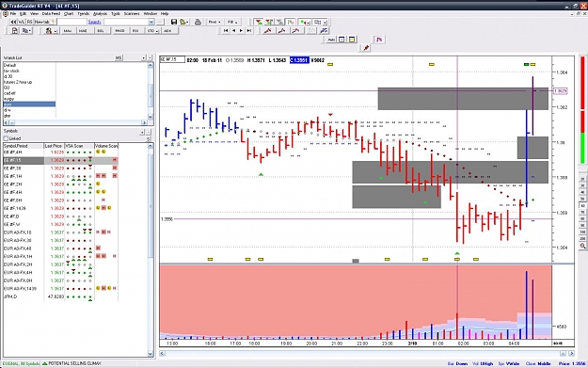Select the 6B #F,4H symbol row
Viewport: 588px width, 368px height.
tap(61, 152)
